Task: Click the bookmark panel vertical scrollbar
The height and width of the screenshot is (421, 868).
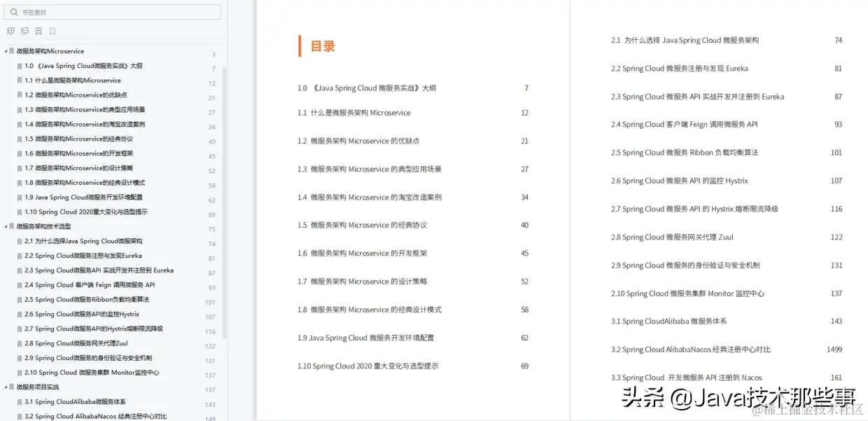Action: [x=224, y=203]
